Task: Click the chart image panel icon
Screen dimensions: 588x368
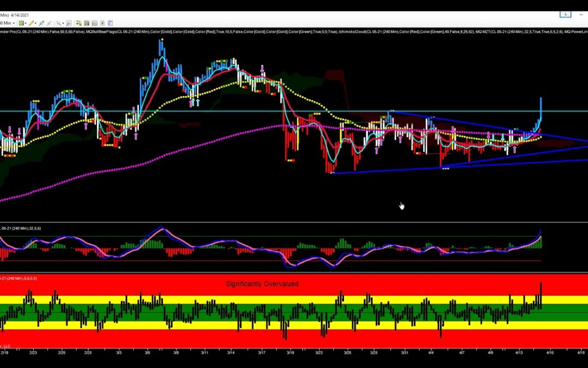Action: coord(95,23)
